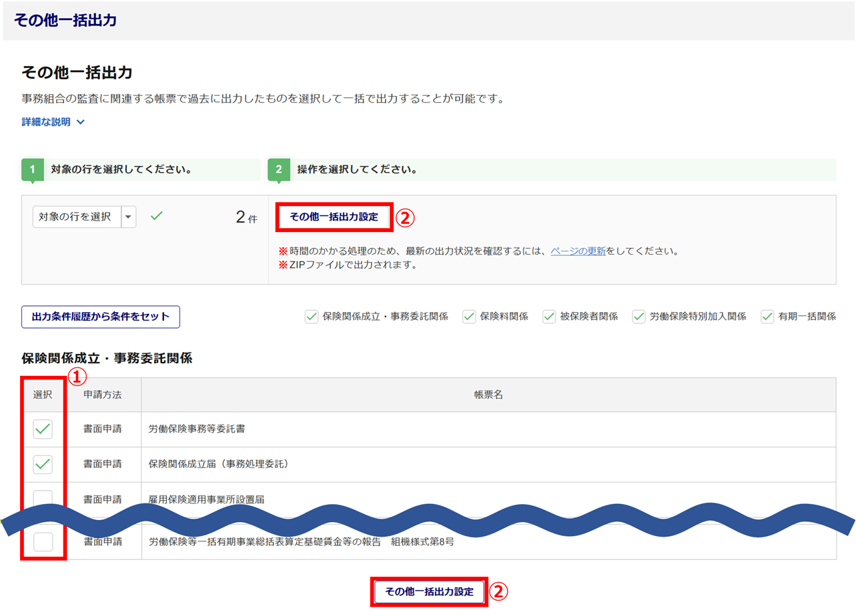Viewport: 856px width, 616px height.
Task: Open the ページの更新 link
Action: [578, 251]
